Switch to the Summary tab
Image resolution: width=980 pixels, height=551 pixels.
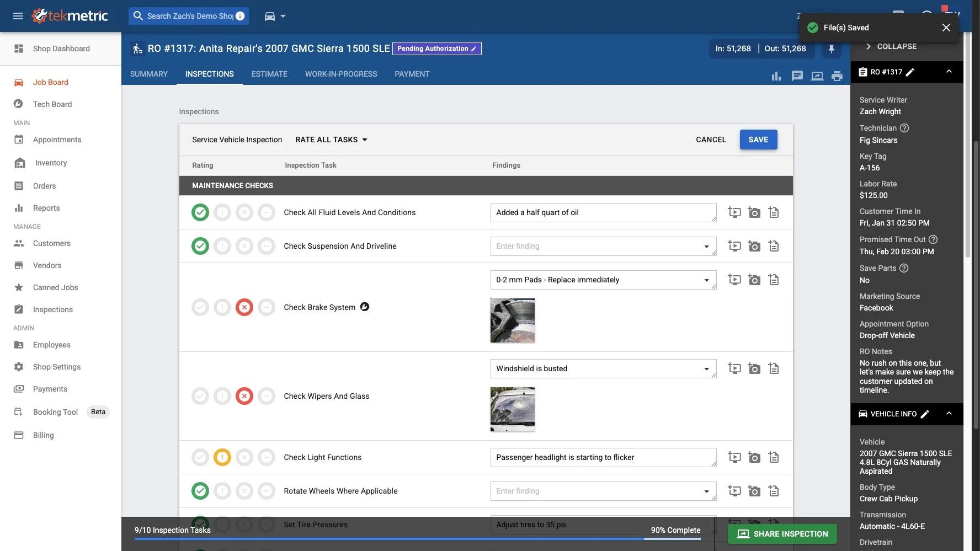click(x=149, y=74)
